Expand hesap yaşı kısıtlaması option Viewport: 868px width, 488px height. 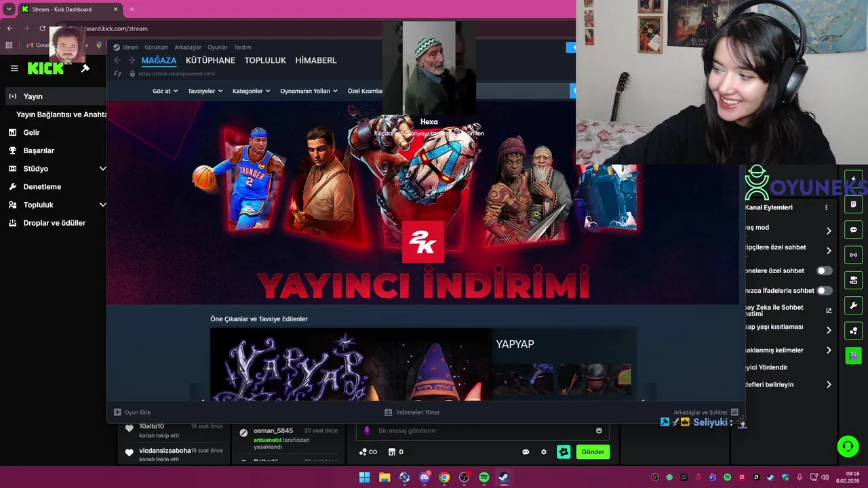829,330
